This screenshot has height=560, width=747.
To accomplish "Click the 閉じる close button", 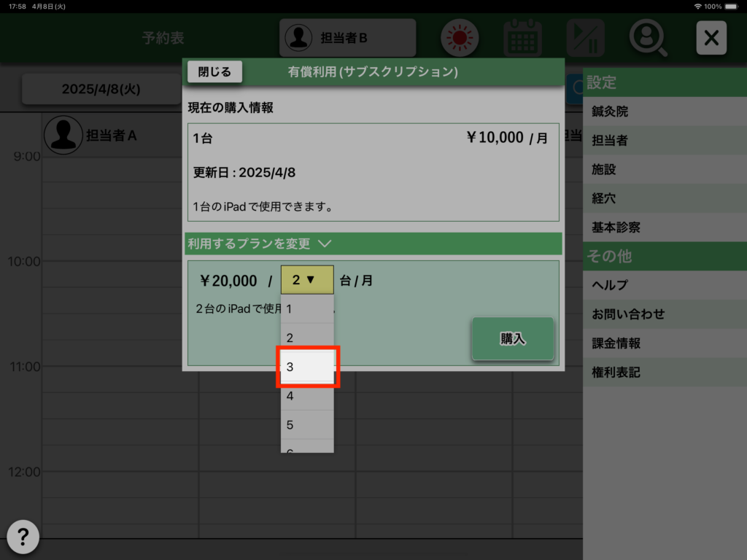I will (x=214, y=71).
